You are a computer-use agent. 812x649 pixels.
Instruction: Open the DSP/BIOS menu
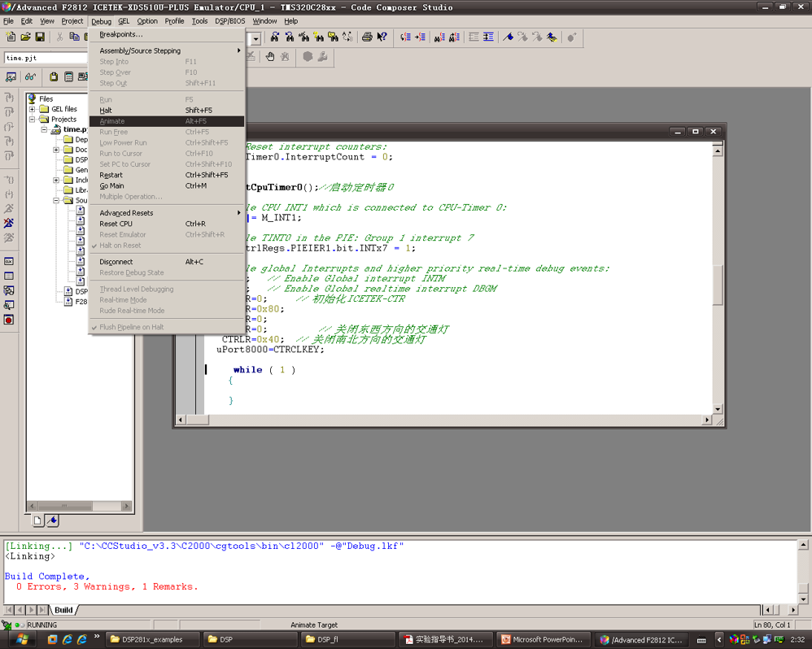(x=230, y=21)
